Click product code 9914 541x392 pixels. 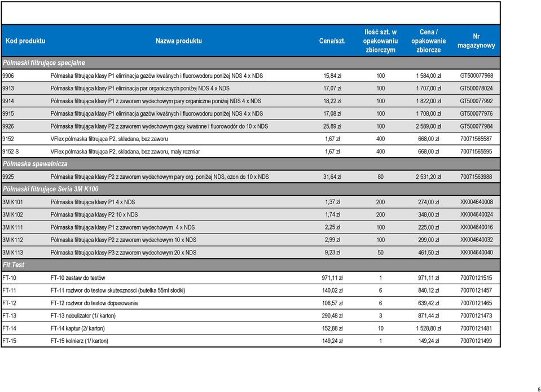[8, 101]
